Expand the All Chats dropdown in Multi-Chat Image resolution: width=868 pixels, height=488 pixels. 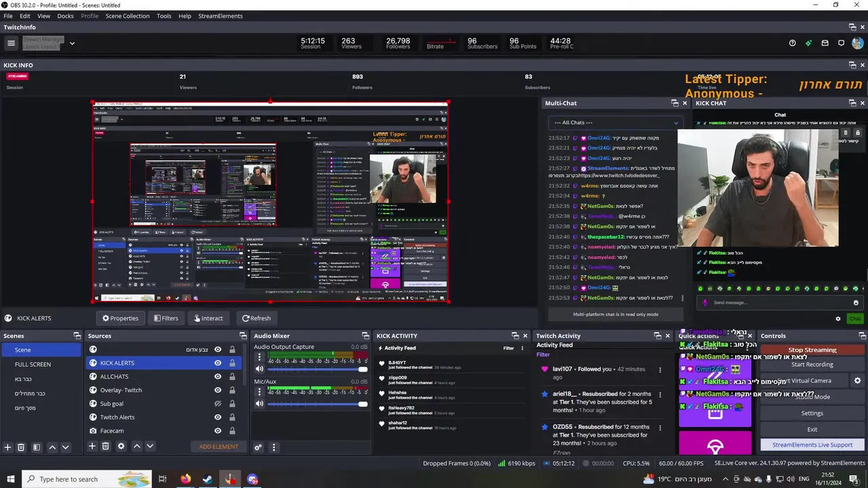tap(614, 123)
